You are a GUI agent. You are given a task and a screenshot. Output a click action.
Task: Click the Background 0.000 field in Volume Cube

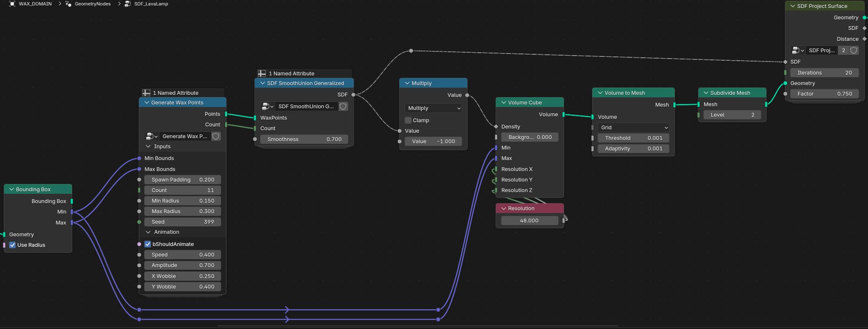click(530, 137)
